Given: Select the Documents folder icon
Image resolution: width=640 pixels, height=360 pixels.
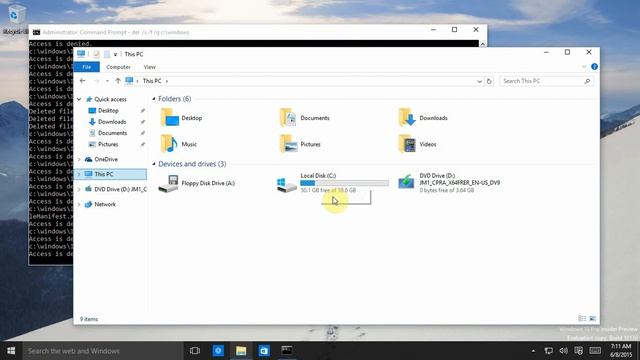Looking at the screenshot, I should (288, 118).
